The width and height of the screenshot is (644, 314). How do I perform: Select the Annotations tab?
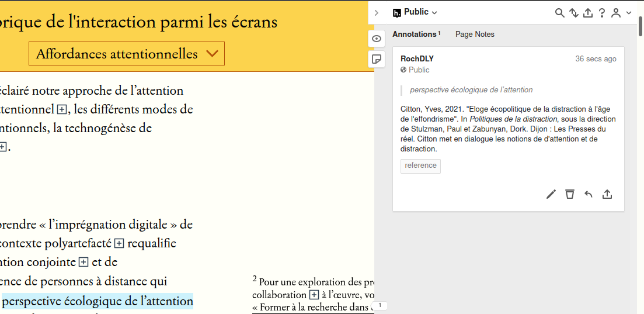pyautogui.click(x=416, y=34)
